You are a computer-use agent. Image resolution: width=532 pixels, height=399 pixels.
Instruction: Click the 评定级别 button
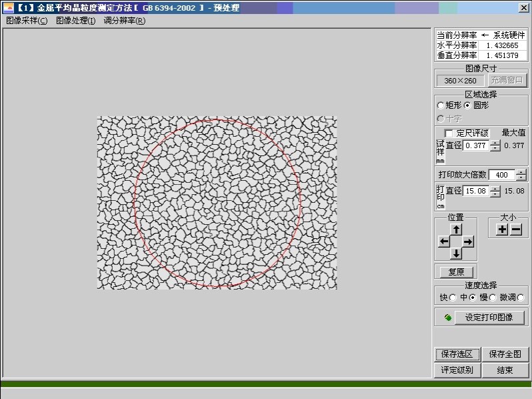pyautogui.click(x=457, y=370)
